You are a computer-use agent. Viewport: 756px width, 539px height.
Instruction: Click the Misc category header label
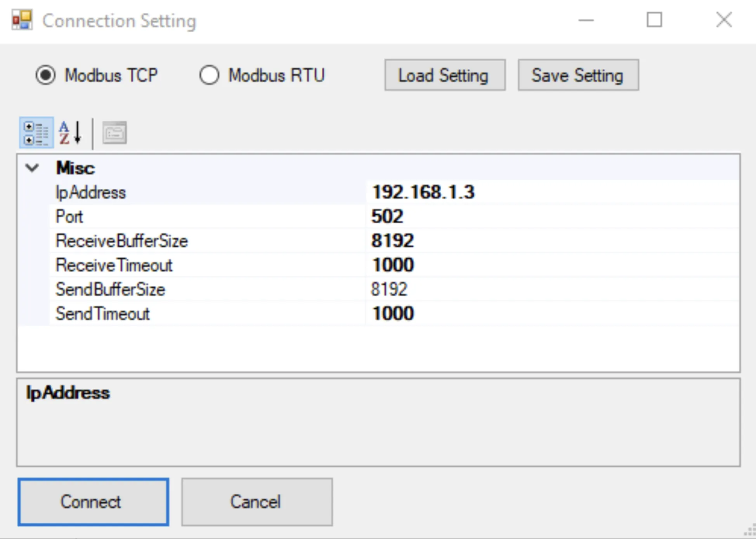click(75, 167)
